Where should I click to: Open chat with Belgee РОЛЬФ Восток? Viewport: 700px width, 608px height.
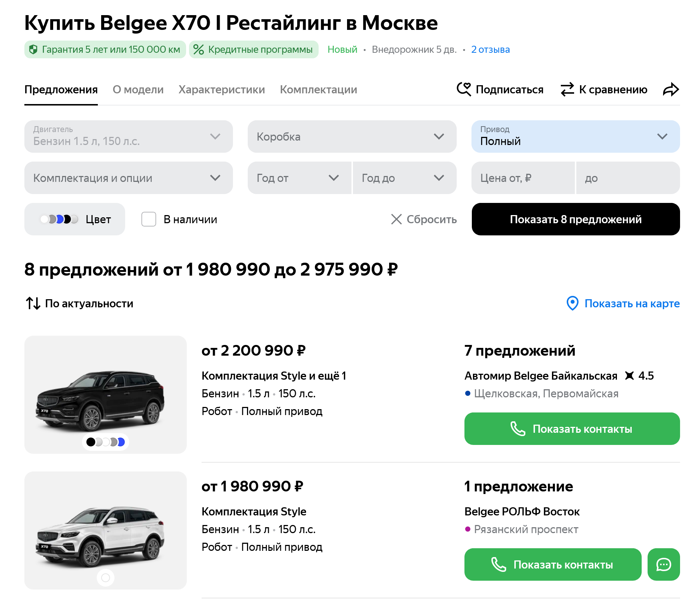point(663,564)
